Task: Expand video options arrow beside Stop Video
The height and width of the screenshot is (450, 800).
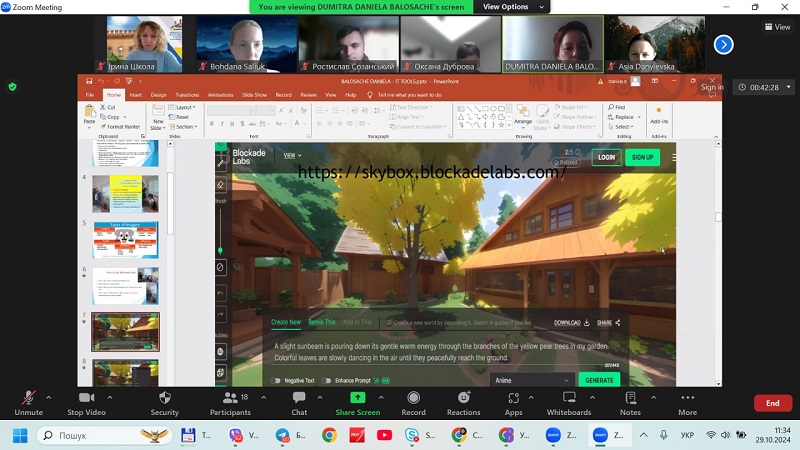Action: [x=110, y=397]
